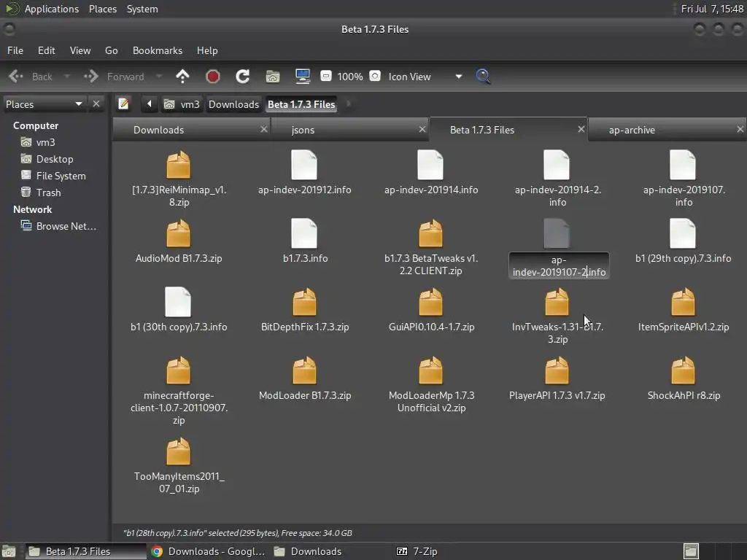Viewport: 747px width, 560px height.
Task: Click the Back navigation button
Action: click(31, 76)
